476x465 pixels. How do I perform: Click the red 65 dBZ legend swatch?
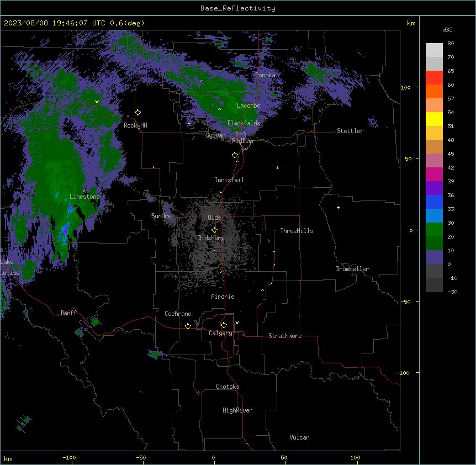(x=434, y=78)
